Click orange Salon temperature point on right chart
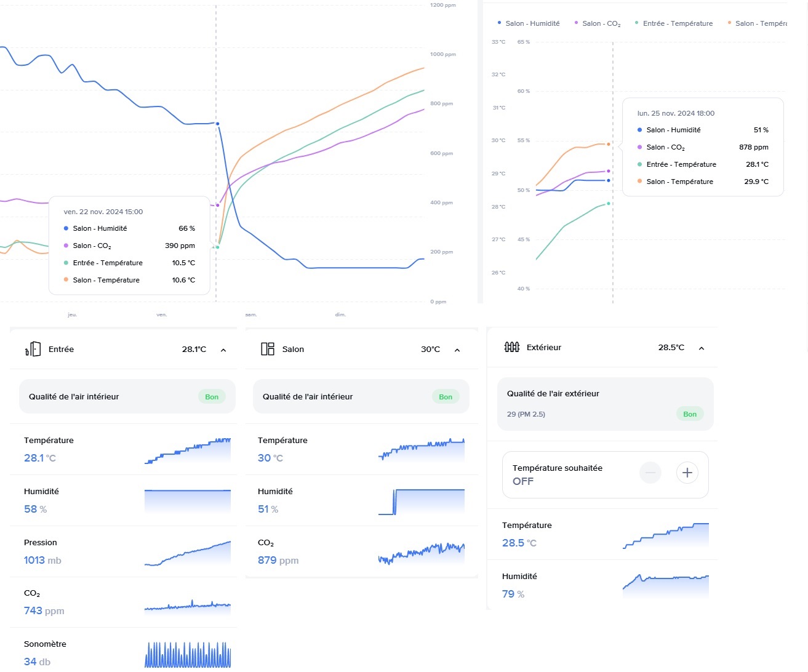The width and height of the screenshot is (808, 672). (609, 144)
